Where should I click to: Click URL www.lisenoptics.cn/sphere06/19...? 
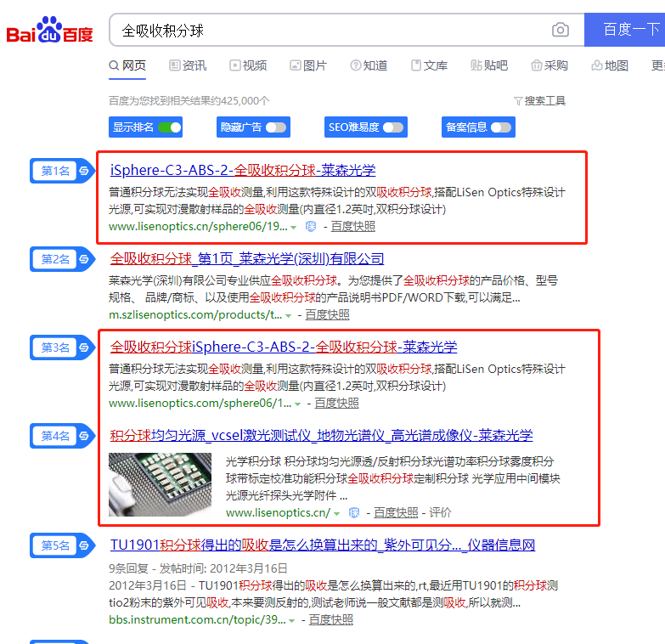point(198,227)
